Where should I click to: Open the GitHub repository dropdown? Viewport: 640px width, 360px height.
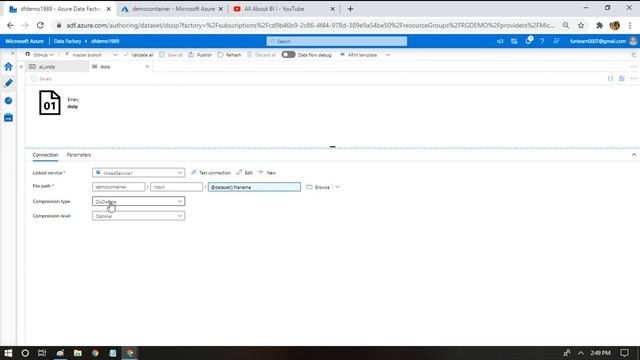point(40,55)
